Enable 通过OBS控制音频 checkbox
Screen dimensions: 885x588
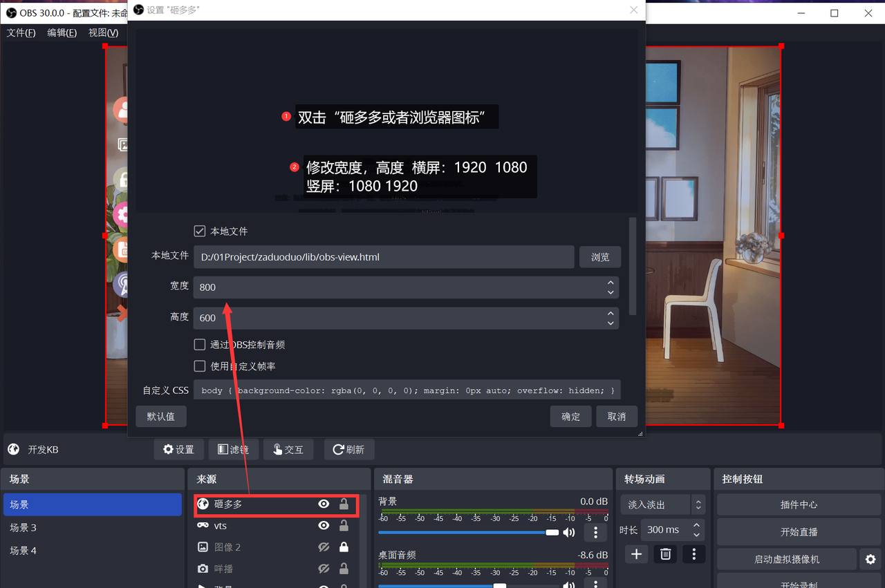[200, 344]
